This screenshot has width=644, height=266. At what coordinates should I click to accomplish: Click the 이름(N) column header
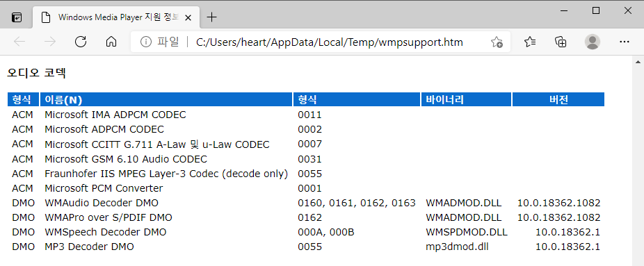(x=166, y=99)
